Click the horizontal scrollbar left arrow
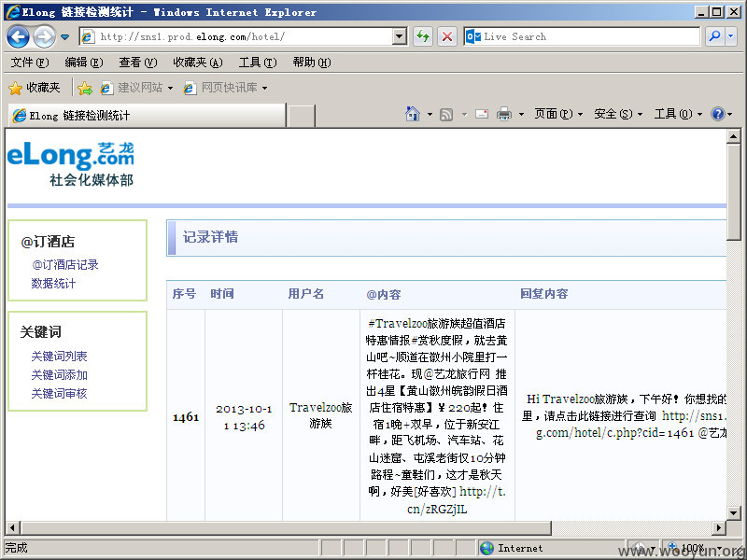Viewport: 747px width, 560px height. coord(12,527)
